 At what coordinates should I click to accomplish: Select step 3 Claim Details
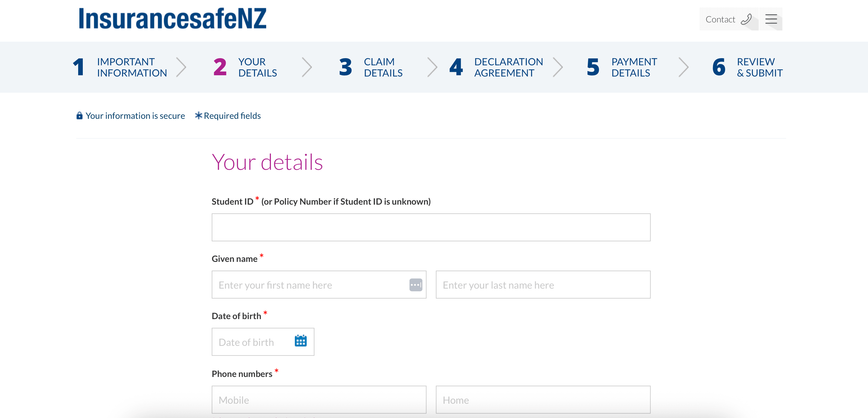(371, 67)
